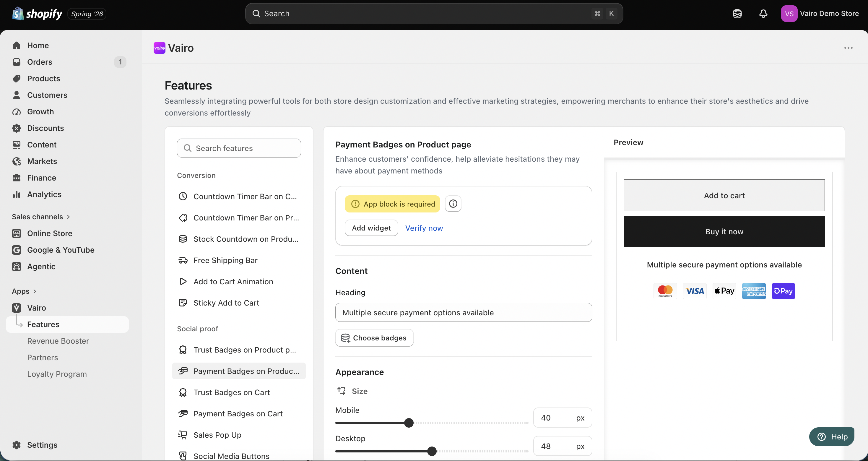868x461 pixels.
Task: Click the Verify now link
Action: click(424, 228)
